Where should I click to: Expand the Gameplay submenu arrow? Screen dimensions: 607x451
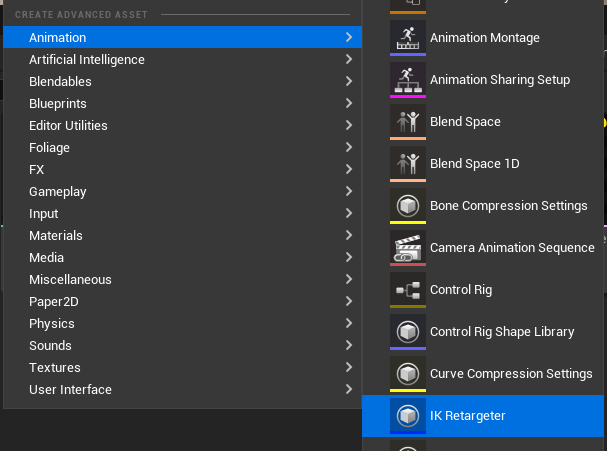[x=349, y=191]
